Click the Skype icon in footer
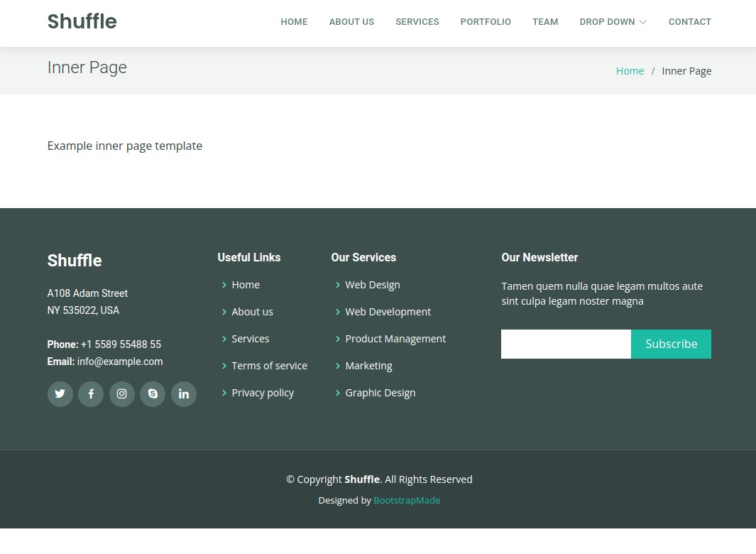This screenshot has height=554, width=756. tap(153, 394)
